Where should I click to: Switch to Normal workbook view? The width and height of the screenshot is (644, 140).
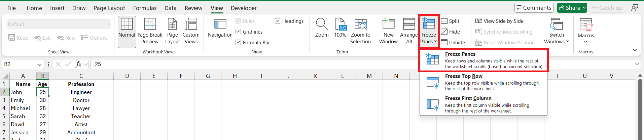click(x=127, y=32)
